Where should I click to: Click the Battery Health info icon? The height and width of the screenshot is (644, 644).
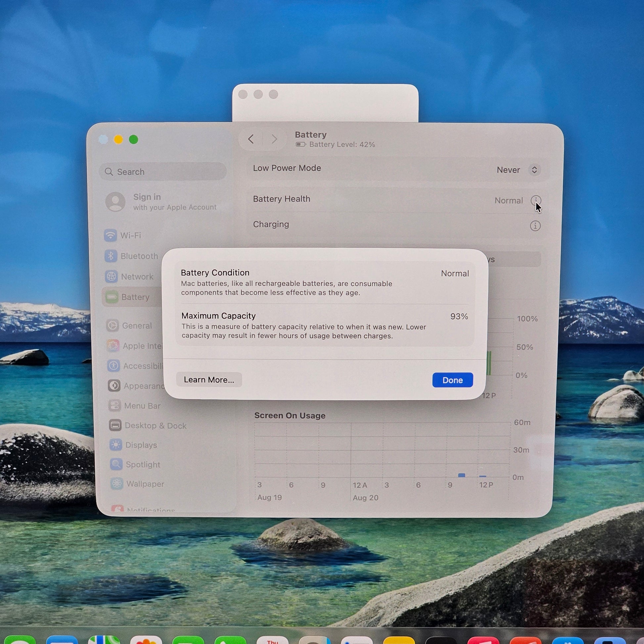pyautogui.click(x=536, y=200)
